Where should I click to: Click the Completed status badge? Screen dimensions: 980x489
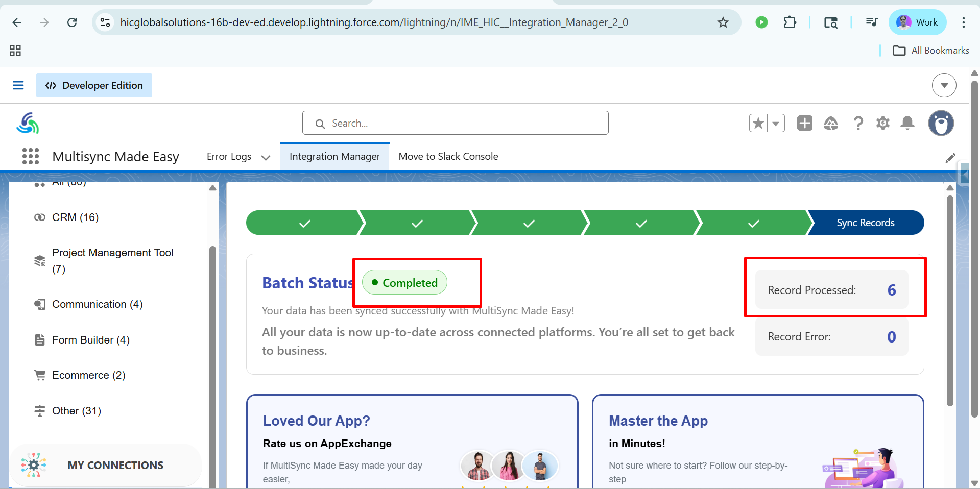point(404,283)
